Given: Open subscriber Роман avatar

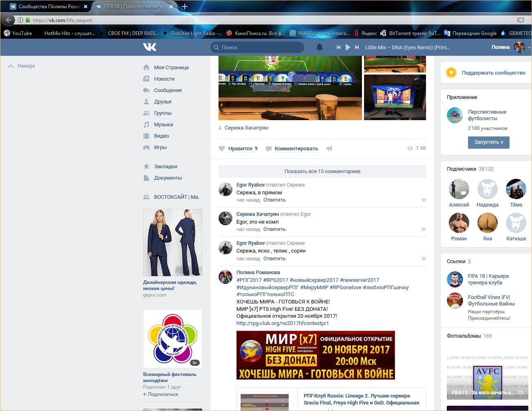Looking at the screenshot, I should 459,223.
